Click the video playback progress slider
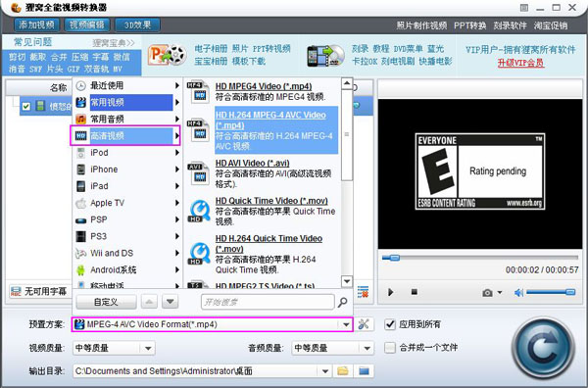This screenshot has height=388, width=588. coord(480,258)
